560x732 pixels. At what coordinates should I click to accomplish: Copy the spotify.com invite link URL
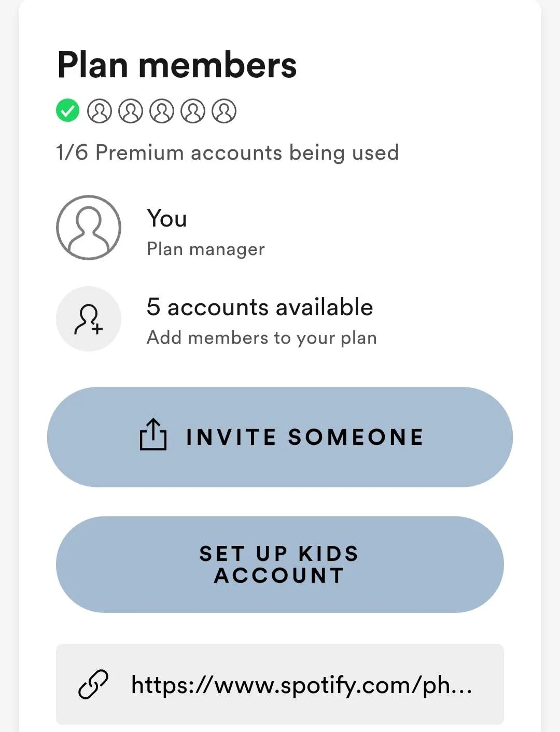pyautogui.click(x=302, y=685)
